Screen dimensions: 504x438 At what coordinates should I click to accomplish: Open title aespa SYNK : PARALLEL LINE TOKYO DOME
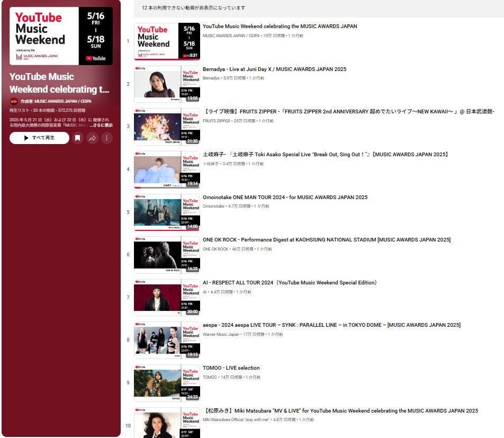click(331, 325)
